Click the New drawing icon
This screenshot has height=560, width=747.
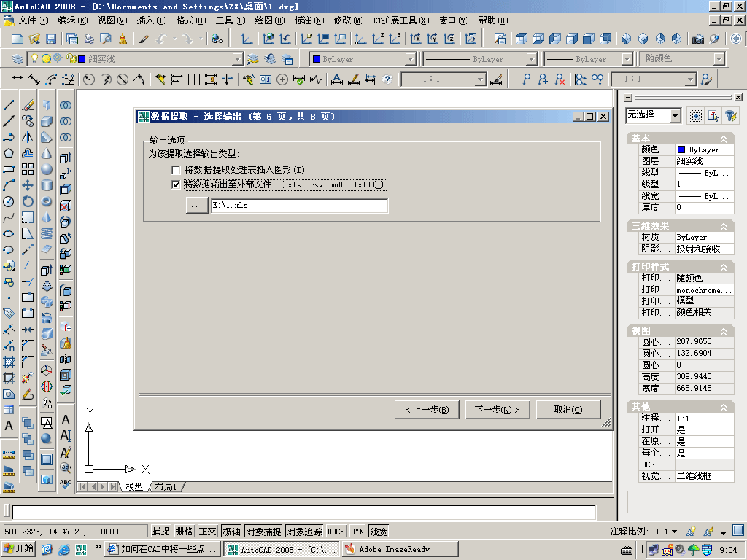click(x=18, y=39)
